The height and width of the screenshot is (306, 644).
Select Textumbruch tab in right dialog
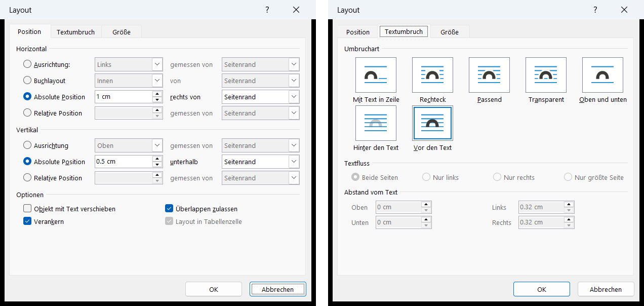pos(404,31)
